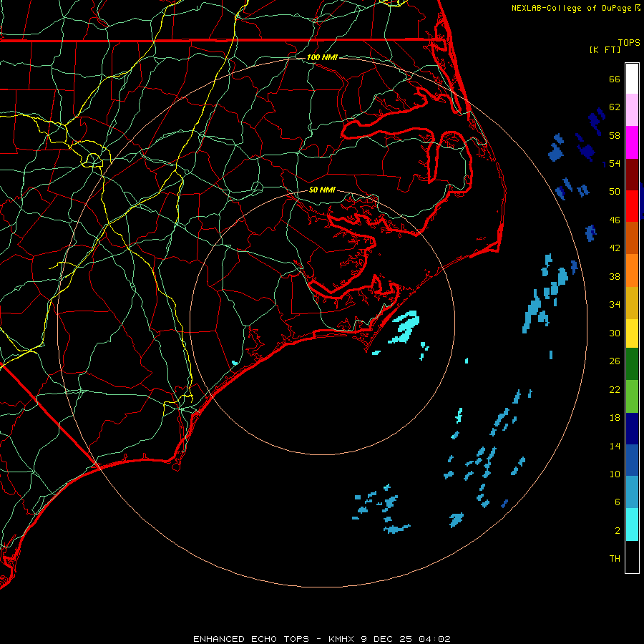The width and height of the screenshot is (644, 644).
Task: Click the light pink legend swatch
Action: [632, 110]
